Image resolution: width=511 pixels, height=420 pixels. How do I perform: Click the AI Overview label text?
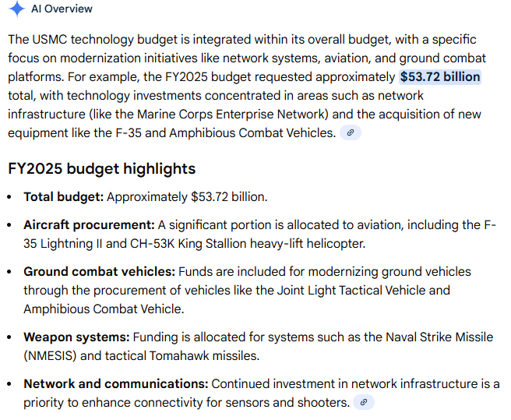(x=62, y=9)
